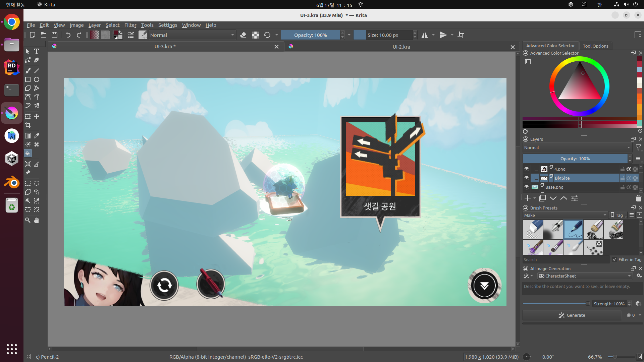Select the Move tool
This screenshot has height=362, width=644.
[x=37, y=116]
